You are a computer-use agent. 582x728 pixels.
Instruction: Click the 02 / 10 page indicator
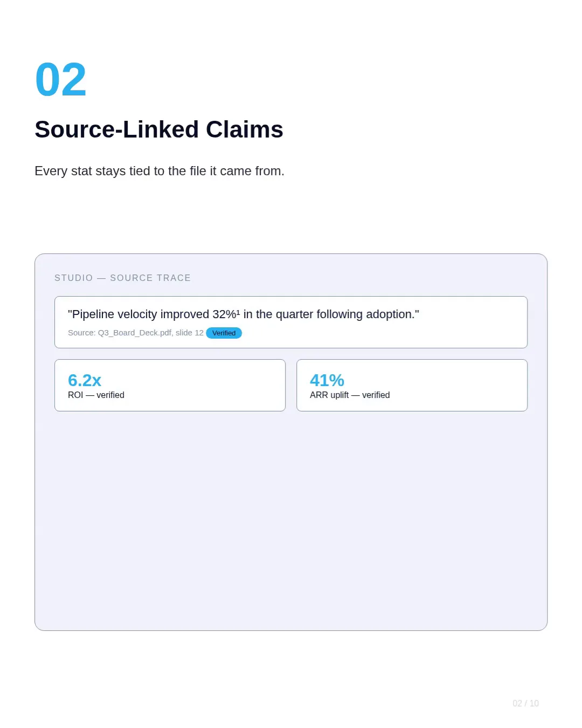pyautogui.click(x=525, y=704)
